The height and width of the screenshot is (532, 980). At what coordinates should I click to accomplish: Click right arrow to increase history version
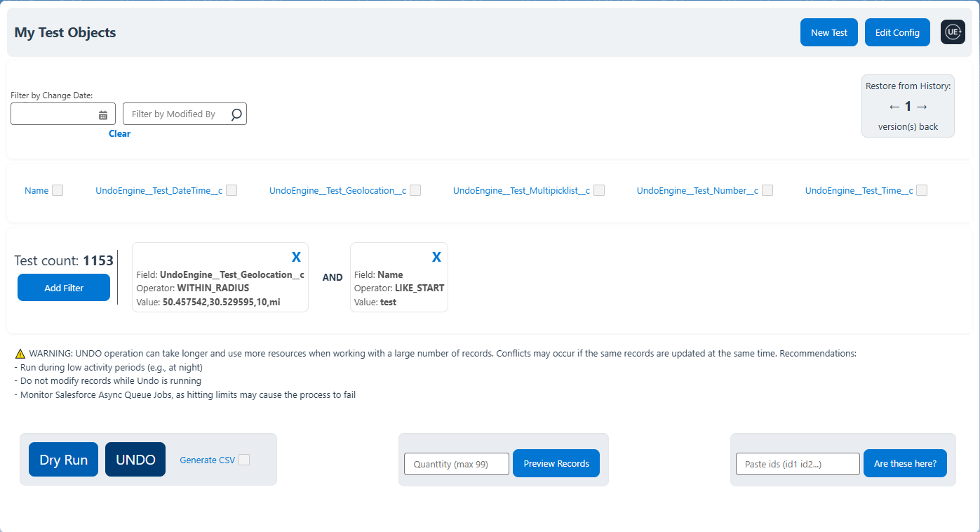922,107
